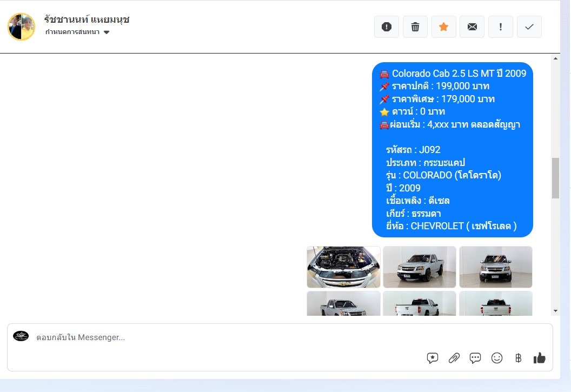Image resolution: width=571 pixels, height=392 pixels.
Task: Click the chat scrollbar thumb
Action: coord(555,178)
